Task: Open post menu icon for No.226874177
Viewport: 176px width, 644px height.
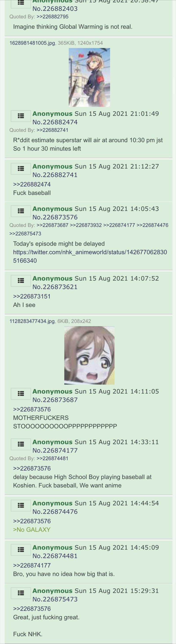Action: [21, 444]
